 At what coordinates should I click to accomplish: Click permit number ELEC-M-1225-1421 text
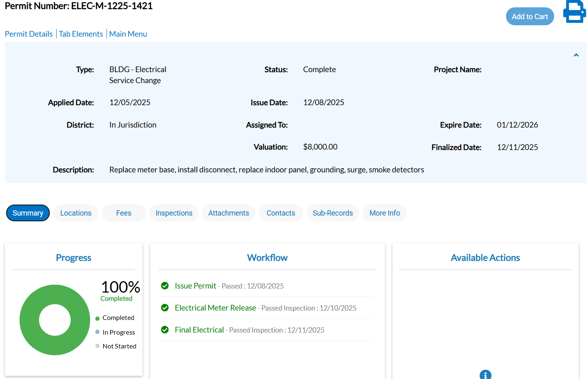coord(112,6)
